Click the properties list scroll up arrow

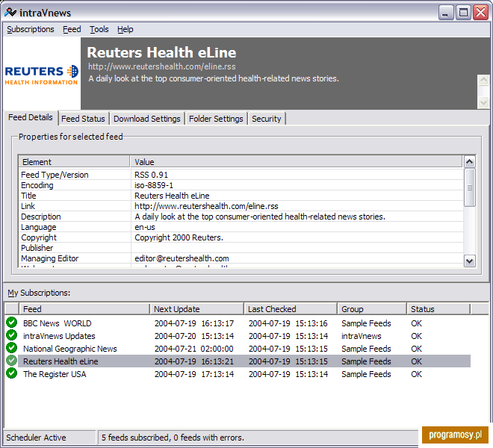click(x=469, y=161)
